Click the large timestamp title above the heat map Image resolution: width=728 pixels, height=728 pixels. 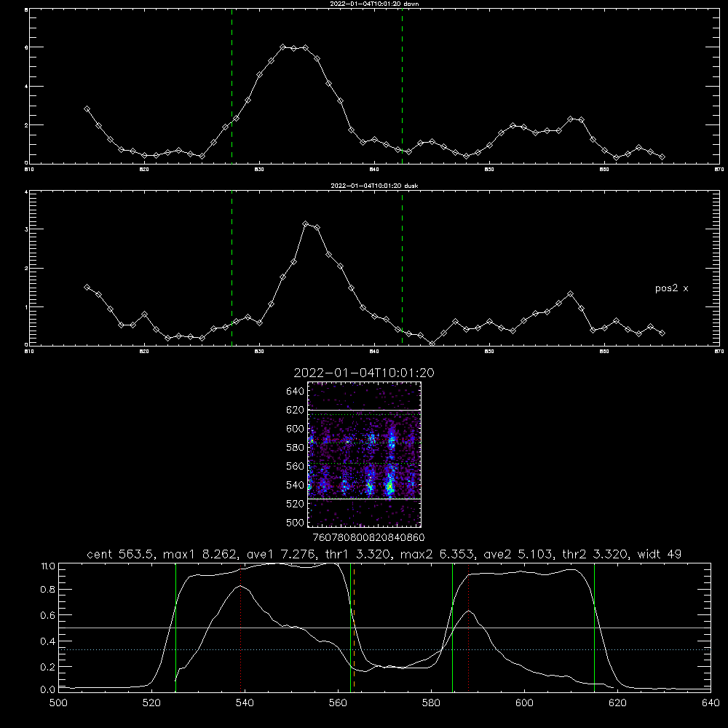364,373
